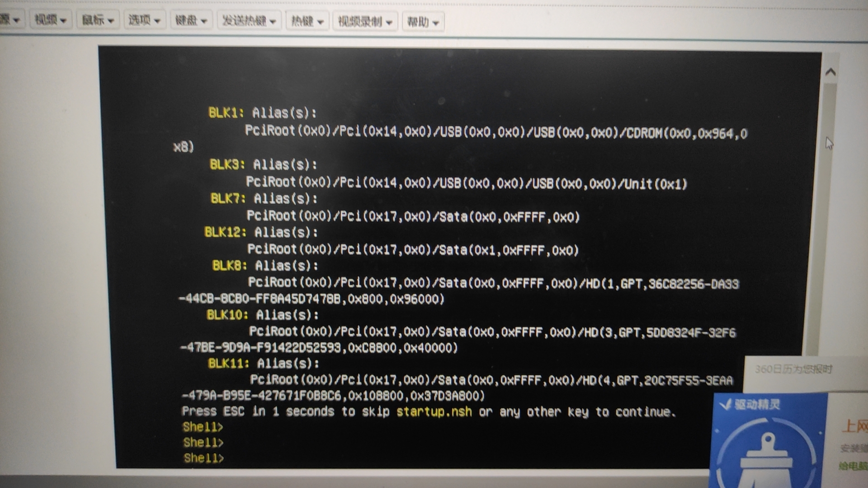Open the 发送热键 menu

coord(249,21)
